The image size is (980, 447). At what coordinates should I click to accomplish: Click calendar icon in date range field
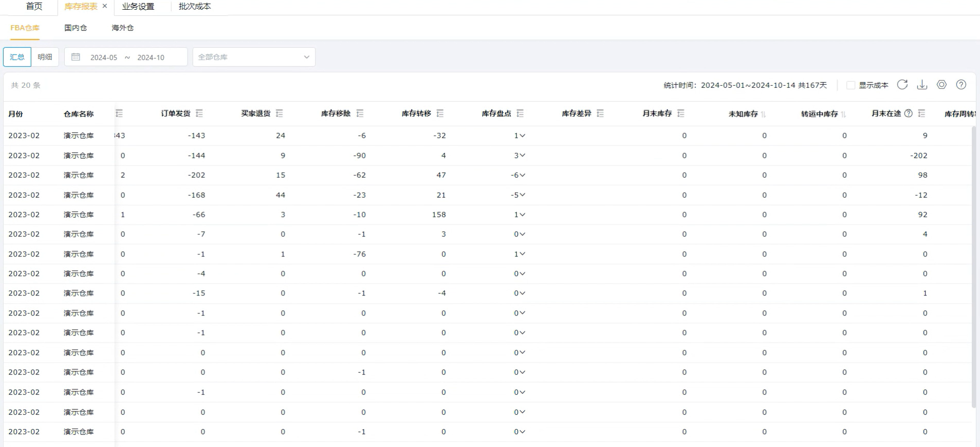pyautogui.click(x=76, y=57)
